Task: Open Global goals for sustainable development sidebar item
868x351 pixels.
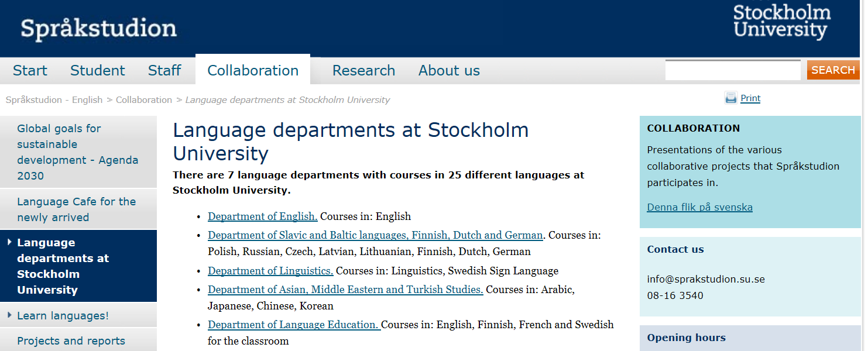Action: coord(78,152)
